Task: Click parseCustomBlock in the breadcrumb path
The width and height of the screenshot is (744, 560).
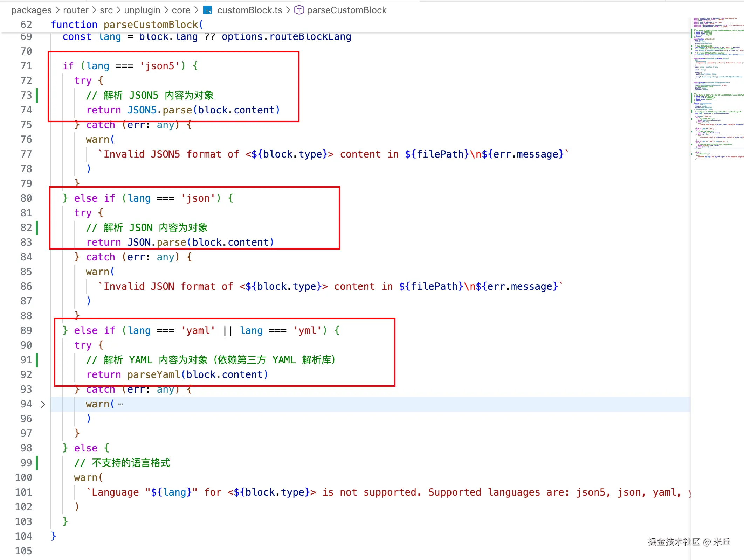Action: click(346, 10)
